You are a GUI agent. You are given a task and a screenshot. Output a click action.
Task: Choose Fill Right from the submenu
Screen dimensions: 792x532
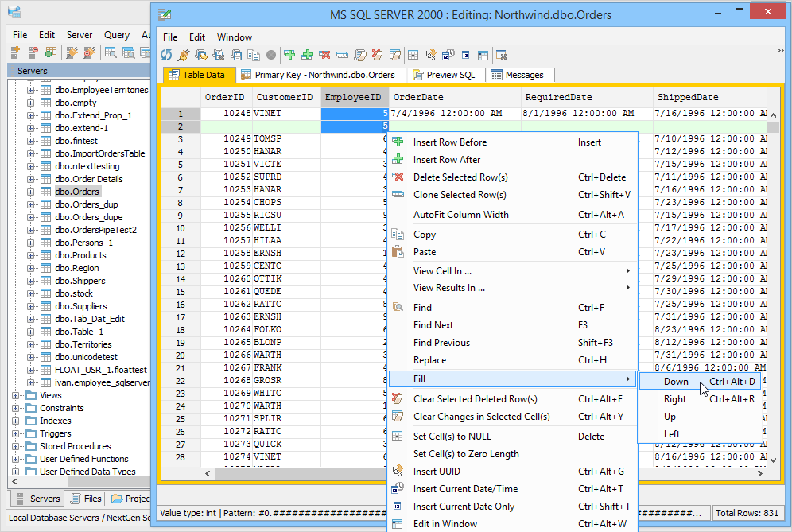pos(700,399)
